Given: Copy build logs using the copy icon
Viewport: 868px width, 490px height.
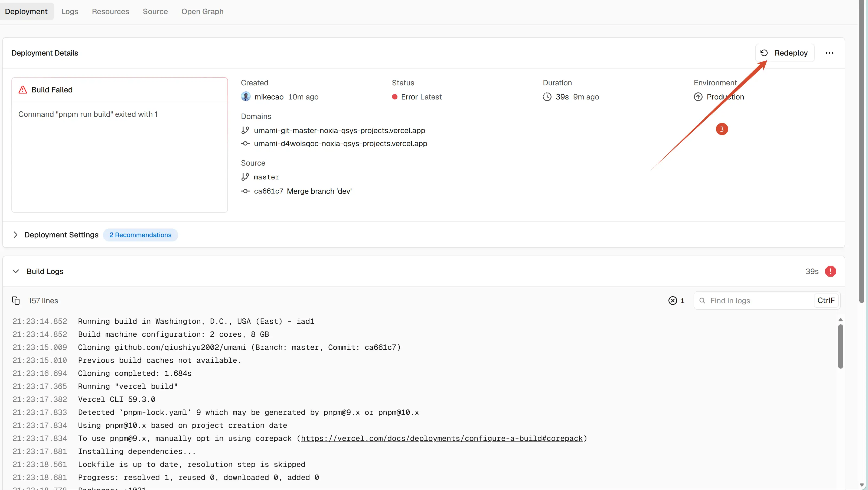Looking at the screenshot, I should coord(15,301).
